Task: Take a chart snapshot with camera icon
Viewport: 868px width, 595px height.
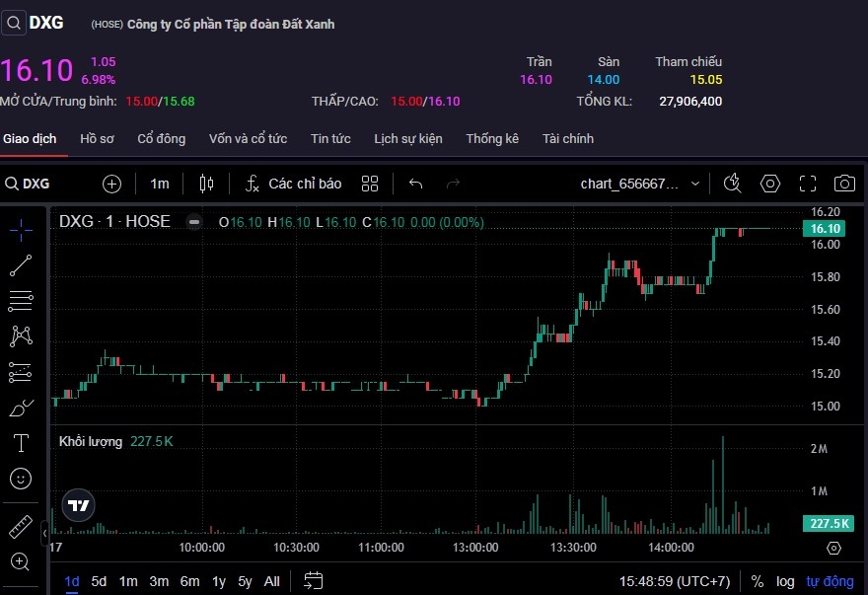Action: [844, 184]
